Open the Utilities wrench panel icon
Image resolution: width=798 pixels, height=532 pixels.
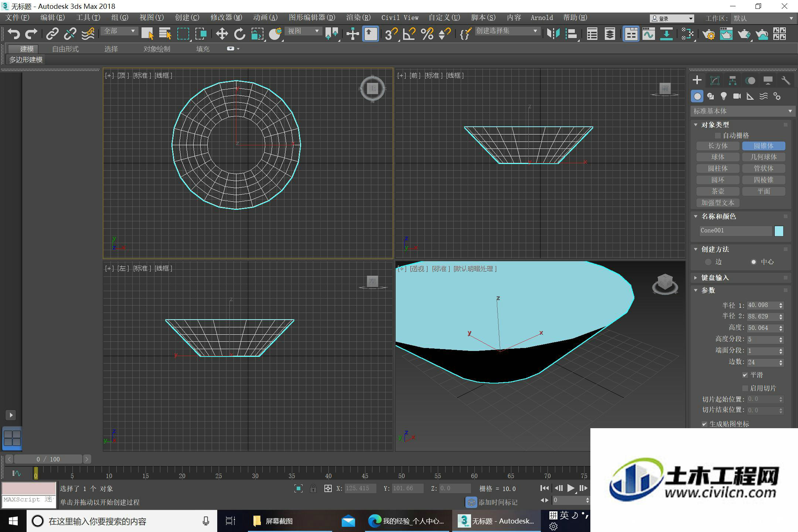(x=786, y=81)
